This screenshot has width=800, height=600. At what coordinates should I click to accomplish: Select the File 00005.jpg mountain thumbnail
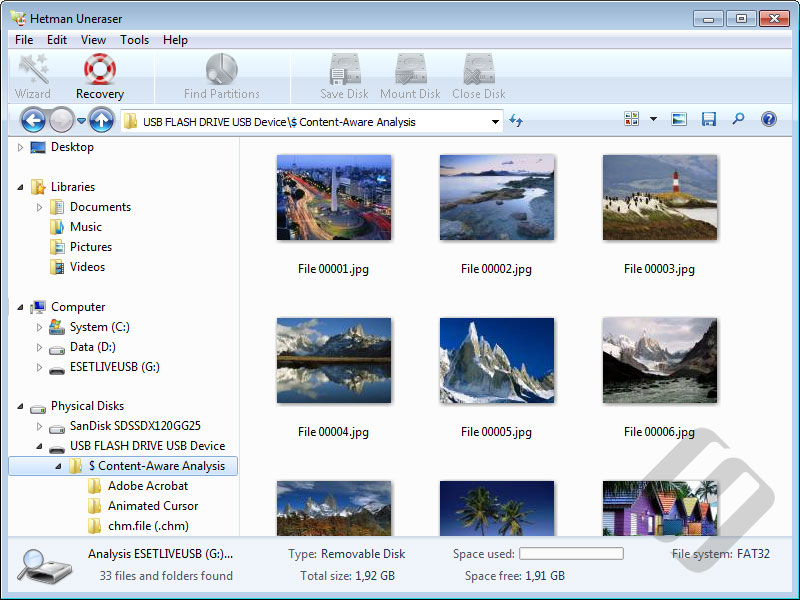pyautogui.click(x=497, y=361)
